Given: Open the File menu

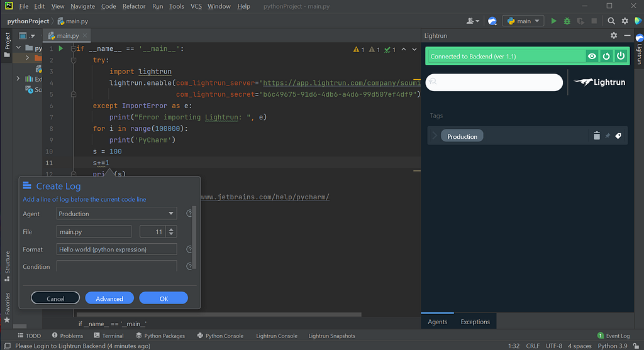Looking at the screenshot, I should 24,6.
